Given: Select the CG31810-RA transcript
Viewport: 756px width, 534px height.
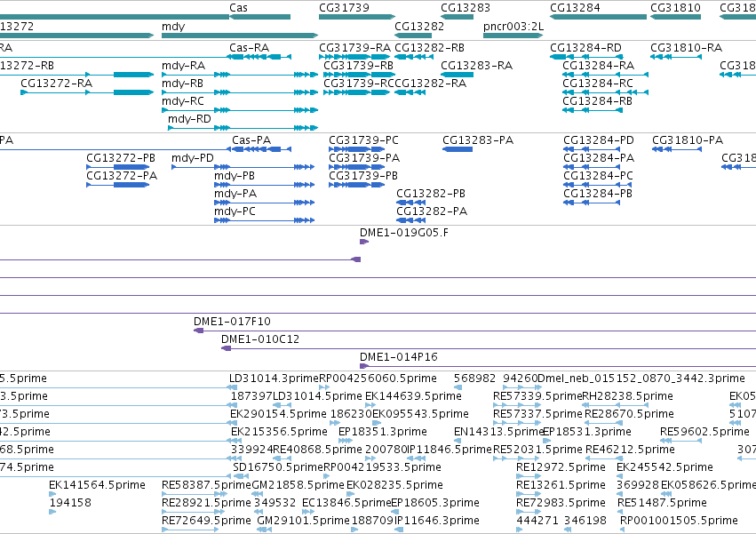Looking at the screenshot, I should [x=676, y=57].
